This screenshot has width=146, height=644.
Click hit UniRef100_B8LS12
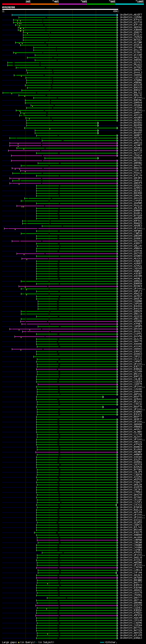click(x=131, y=93)
